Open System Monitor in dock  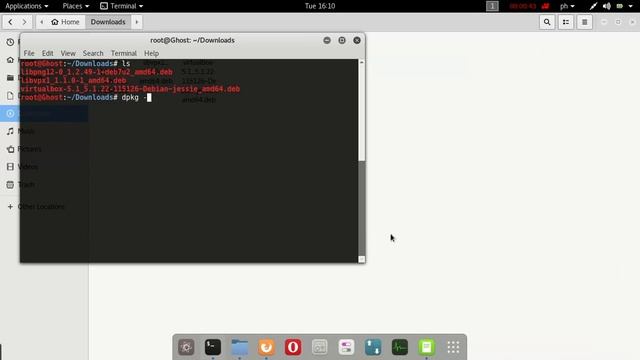pyautogui.click(x=400, y=347)
